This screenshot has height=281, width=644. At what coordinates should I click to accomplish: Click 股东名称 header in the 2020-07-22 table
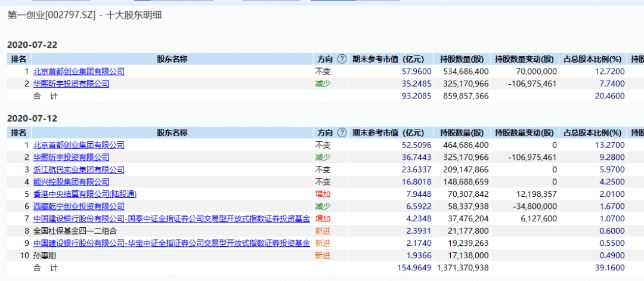[172, 59]
